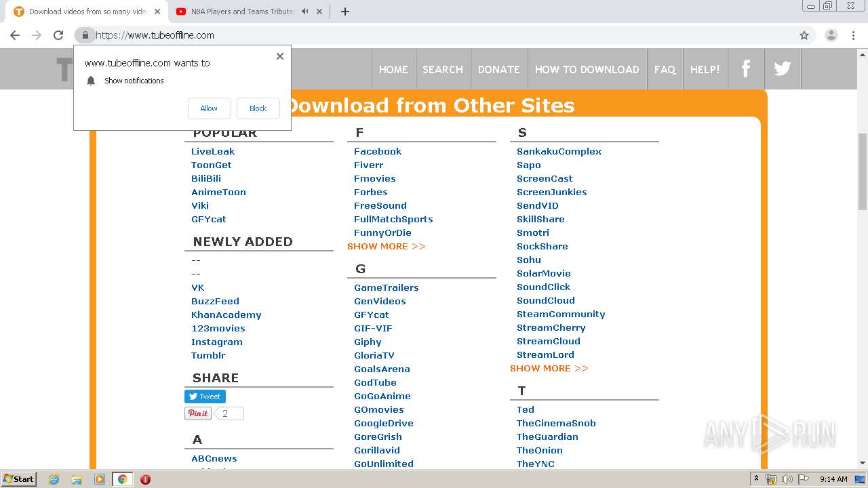Open the ABCnews link

click(214, 458)
